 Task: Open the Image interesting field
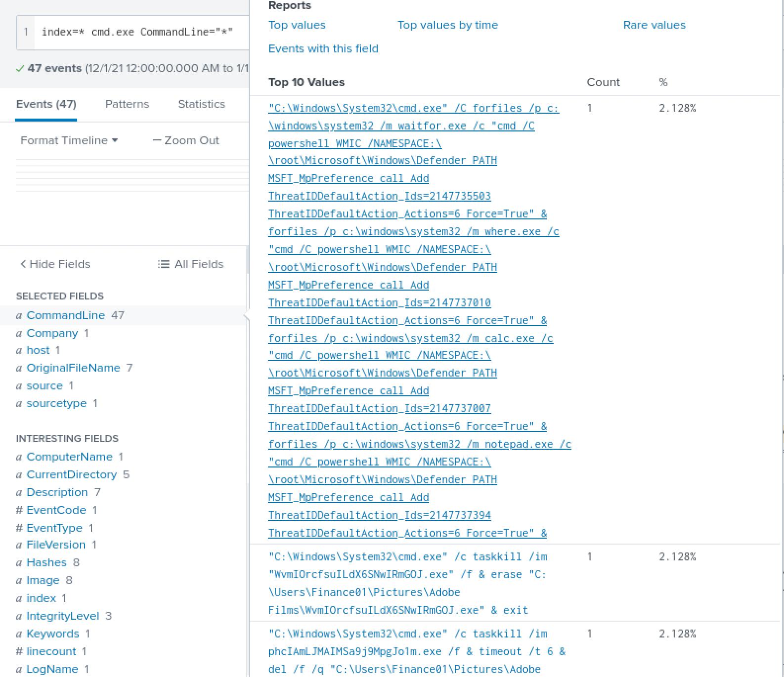coord(43,580)
